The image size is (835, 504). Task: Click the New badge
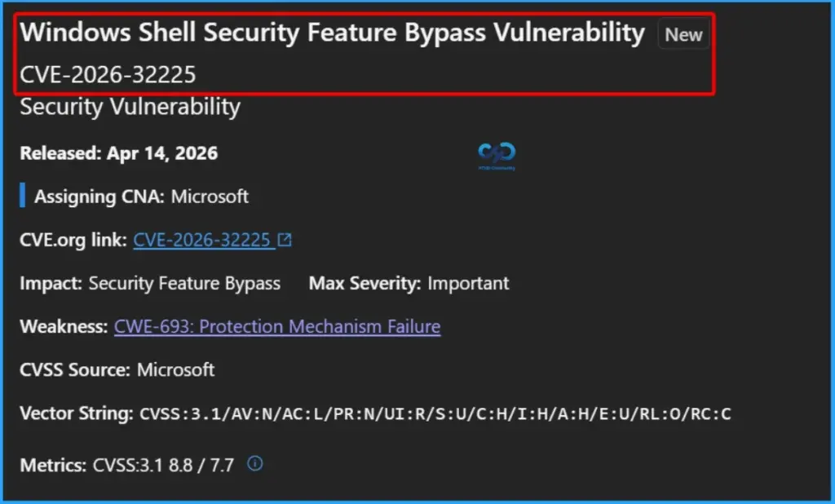coord(683,34)
